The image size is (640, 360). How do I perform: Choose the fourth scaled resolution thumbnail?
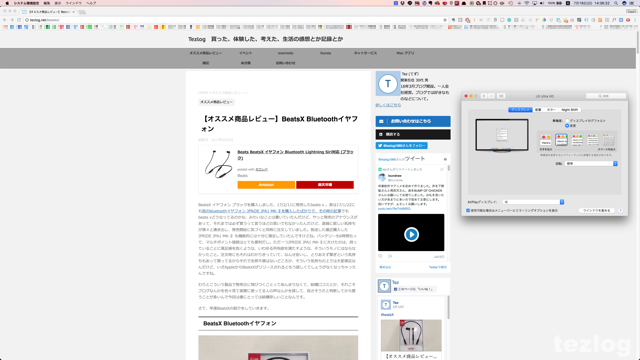593,140
